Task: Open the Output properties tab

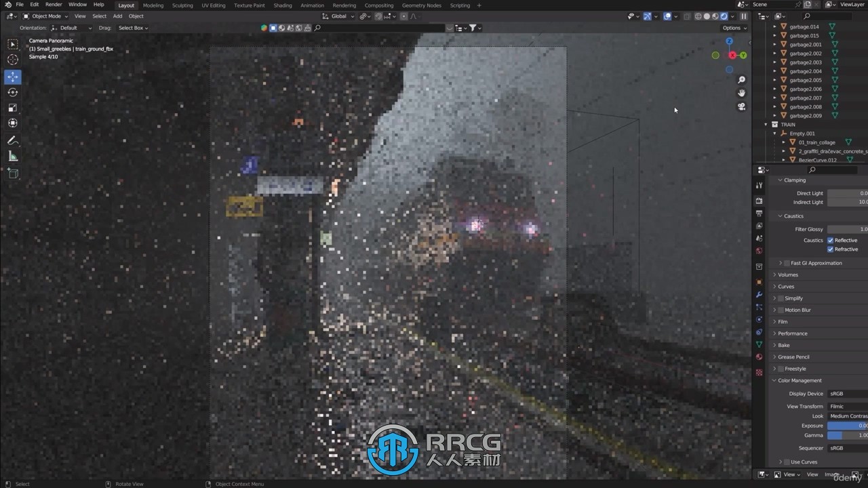Action: tap(759, 213)
